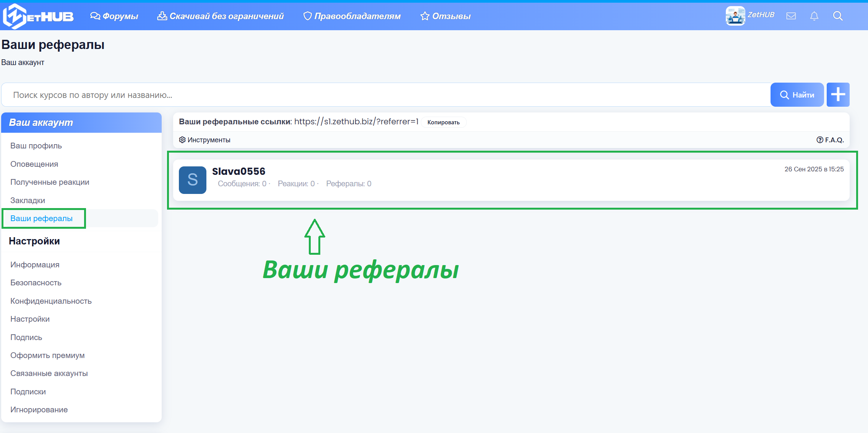
Task: Open search using the magnifier icon
Action: (x=838, y=16)
